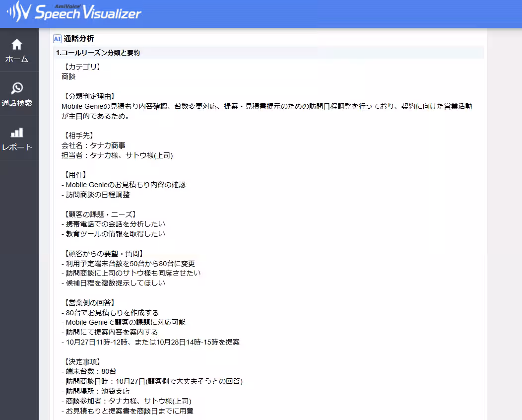Click the 【相手先】 label
522x420 pixels.
(x=78, y=136)
